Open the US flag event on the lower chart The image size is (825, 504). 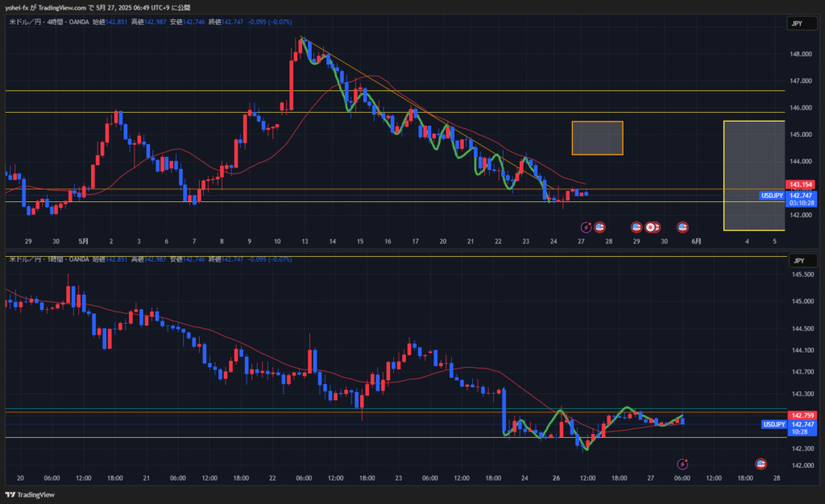click(x=760, y=464)
